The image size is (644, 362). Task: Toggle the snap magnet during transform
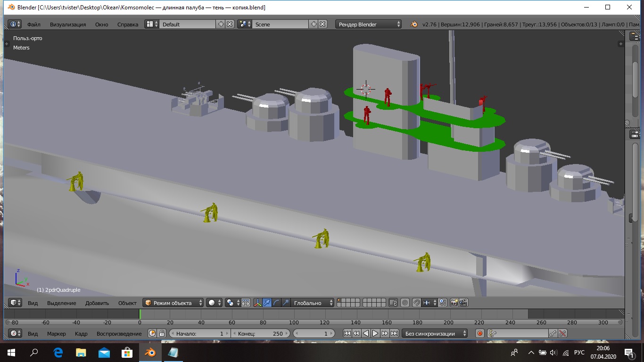point(416,303)
